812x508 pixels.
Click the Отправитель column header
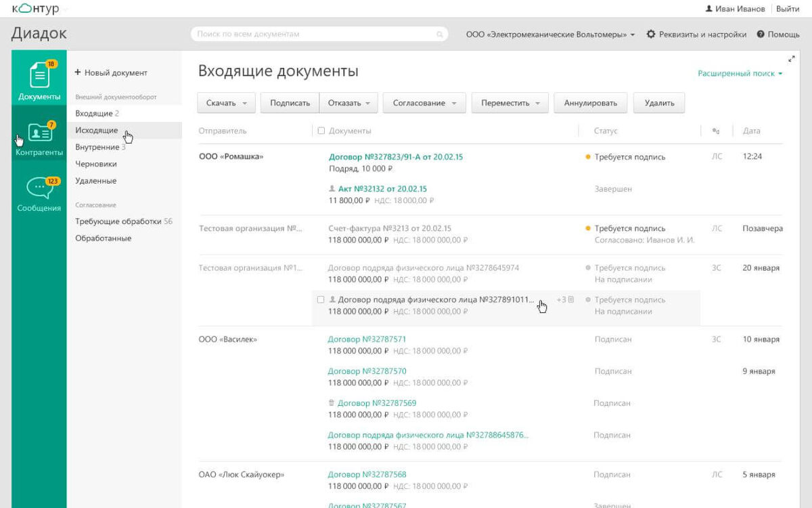pos(223,131)
